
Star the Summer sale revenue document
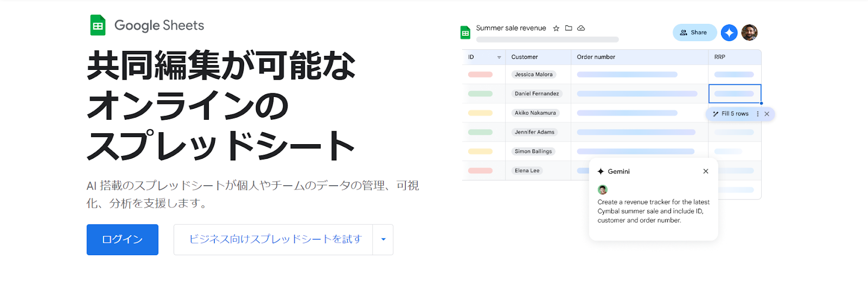tap(556, 28)
